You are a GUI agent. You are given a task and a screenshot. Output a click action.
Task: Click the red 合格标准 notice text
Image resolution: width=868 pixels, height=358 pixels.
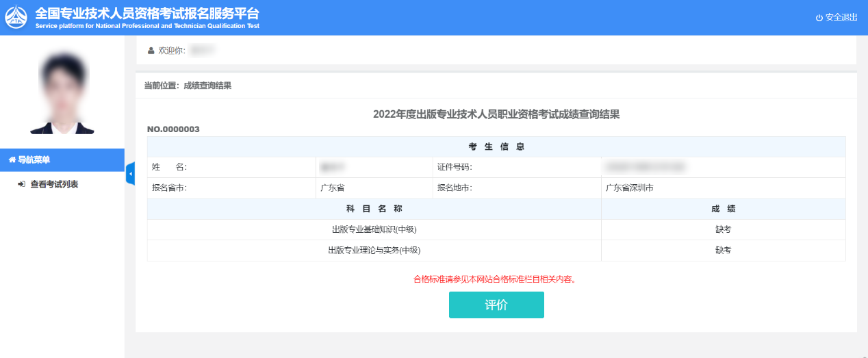click(x=494, y=279)
